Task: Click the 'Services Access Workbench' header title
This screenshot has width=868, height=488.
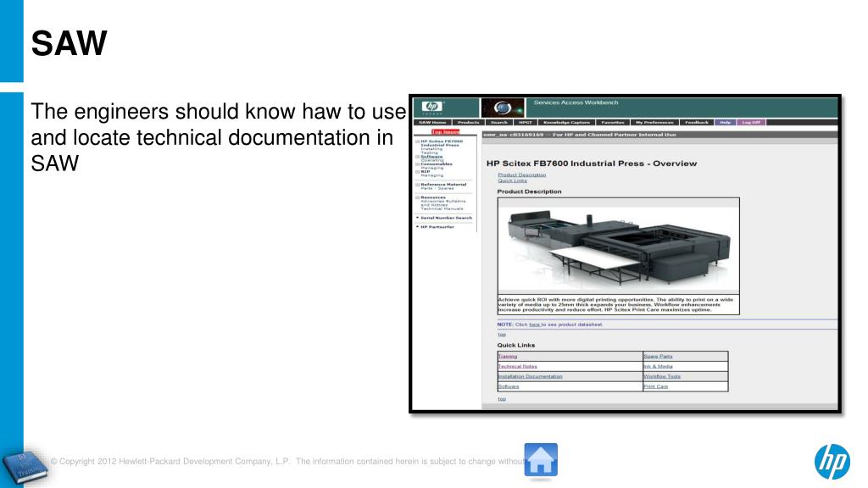Action: pyautogui.click(x=576, y=103)
